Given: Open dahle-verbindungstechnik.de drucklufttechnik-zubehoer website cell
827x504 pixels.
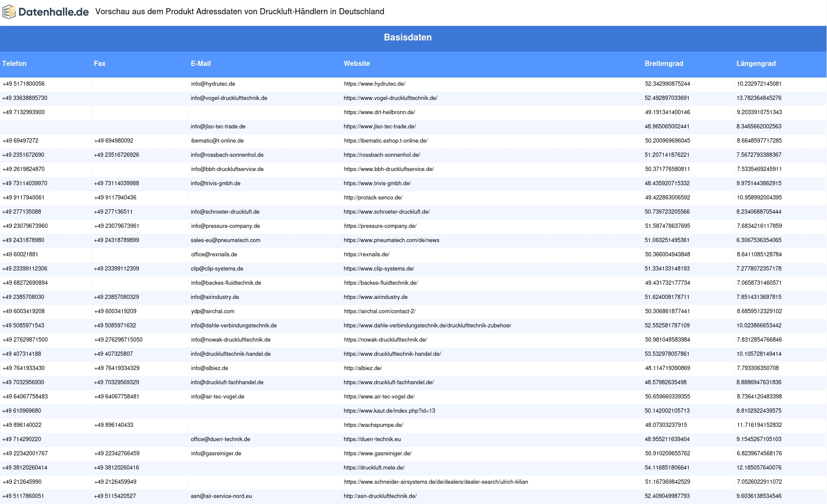Looking at the screenshot, I should coord(427,326).
